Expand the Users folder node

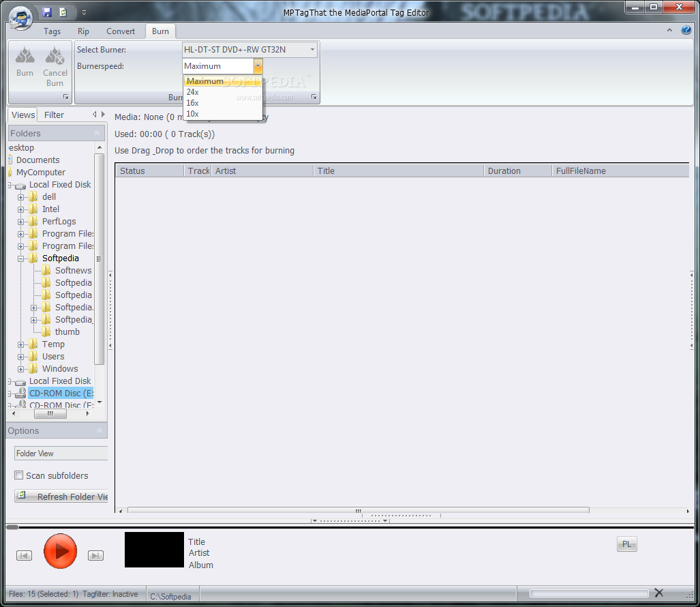[x=20, y=357]
